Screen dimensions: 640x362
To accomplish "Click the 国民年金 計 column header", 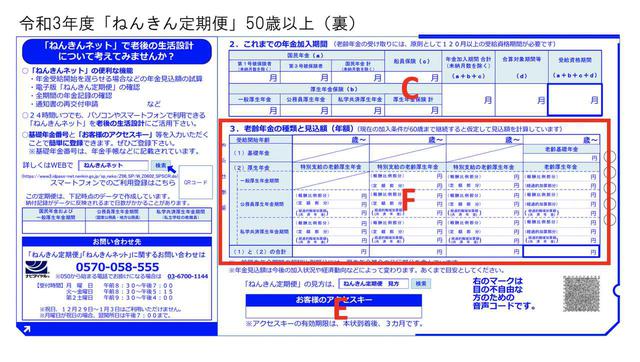I will 358,66.
